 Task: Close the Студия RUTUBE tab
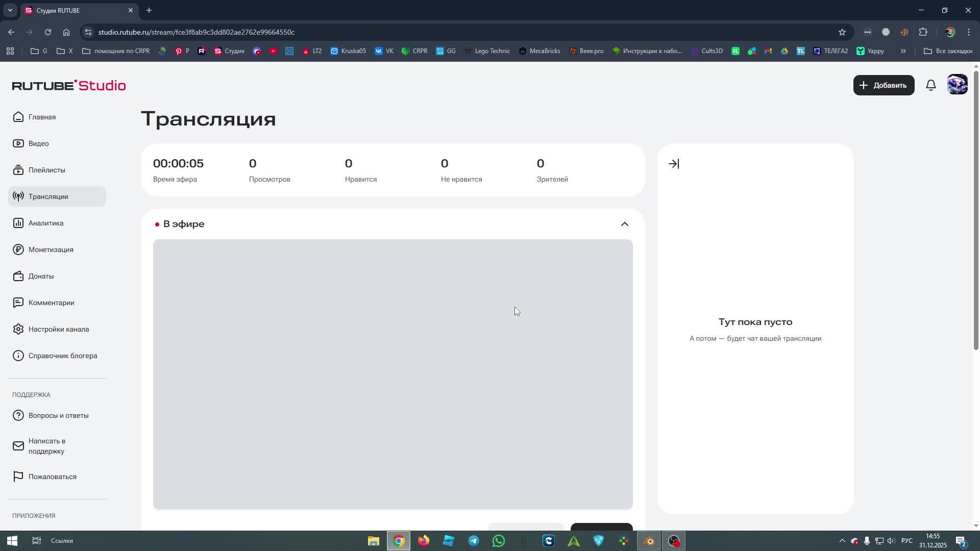pyautogui.click(x=130, y=10)
